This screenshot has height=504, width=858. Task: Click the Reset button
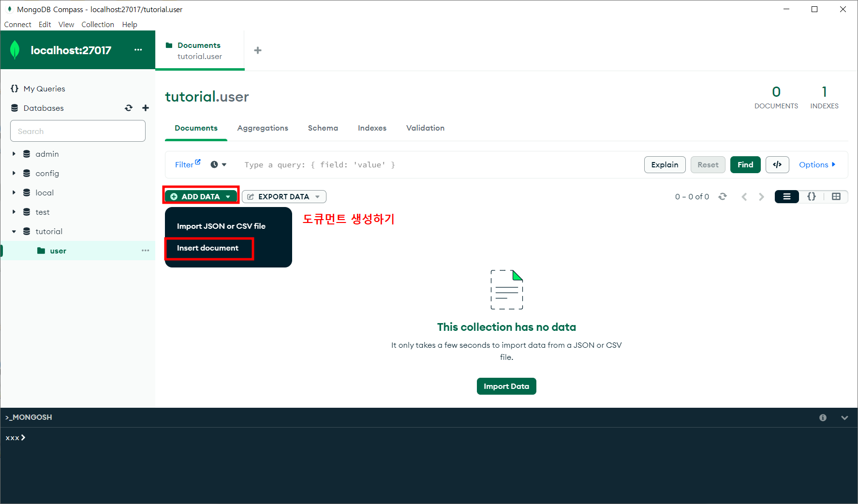(x=708, y=165)
